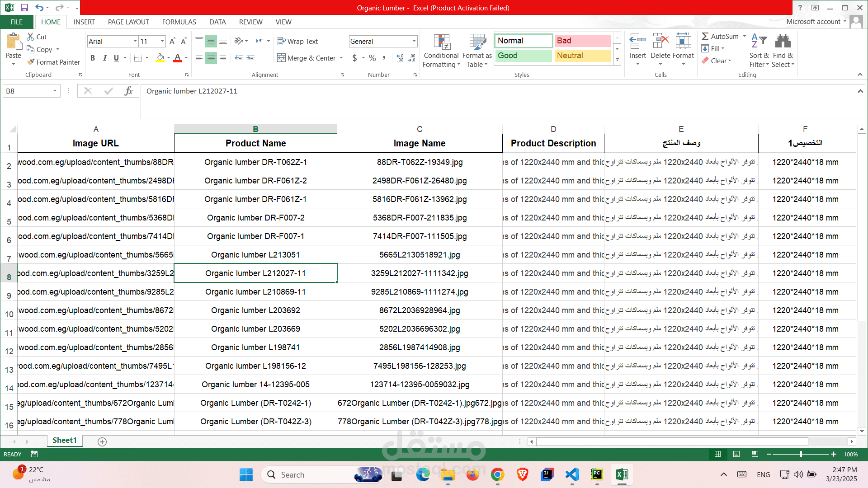The height and width of the screenshot is (488, 868).
Task: Click Merge & Center button
Action: pos(307,58)
